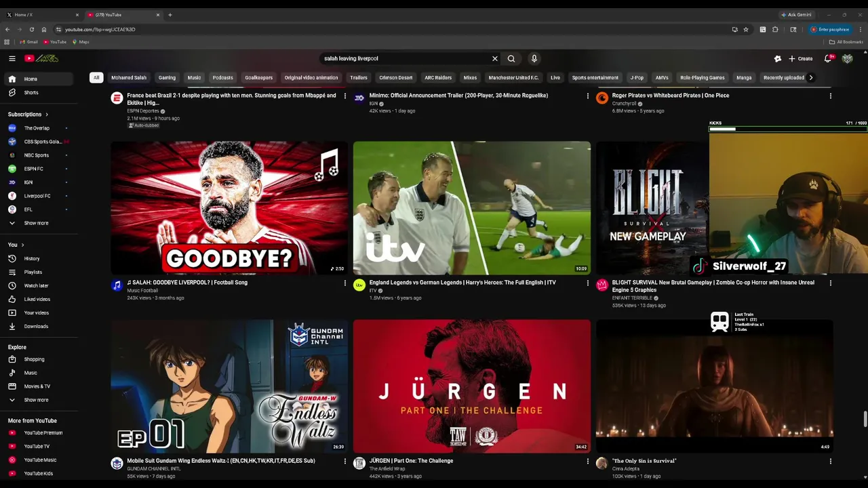Click the icon left of Create
The width and height of the screenshot is (868, 488).
(x=778, y=58)
